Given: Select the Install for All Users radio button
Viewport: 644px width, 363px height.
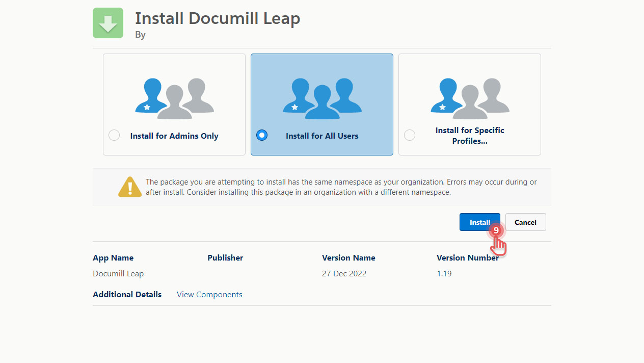Looking at the screenshot, I should click(262, 136).
